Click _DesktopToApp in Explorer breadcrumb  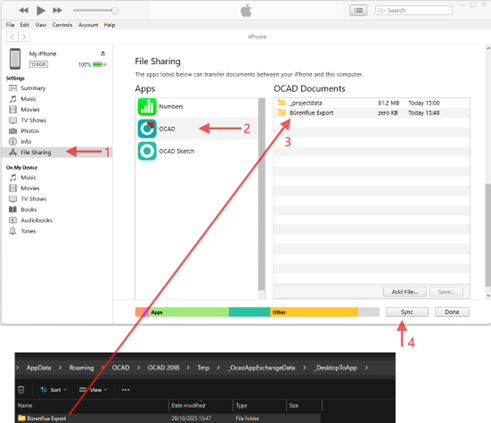[x=336, y=368]
